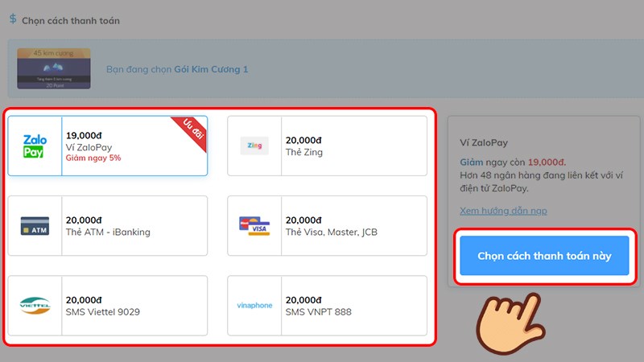Image resolution: width=644 pixels, height=362 pixels.
Task: Click the 20,000đ price of SMS Viettel 9029
Action: tap(84, 300)
